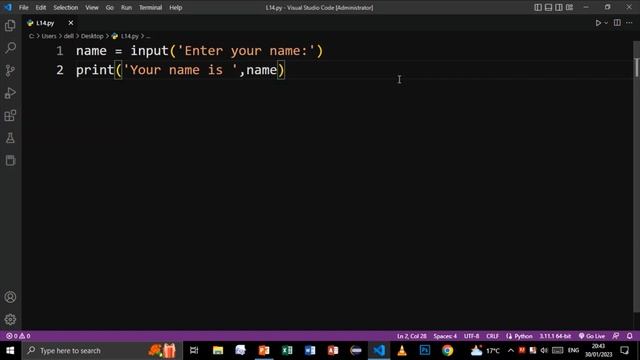
Task: Open the Manage gear icon
Action: pos(10,320)
